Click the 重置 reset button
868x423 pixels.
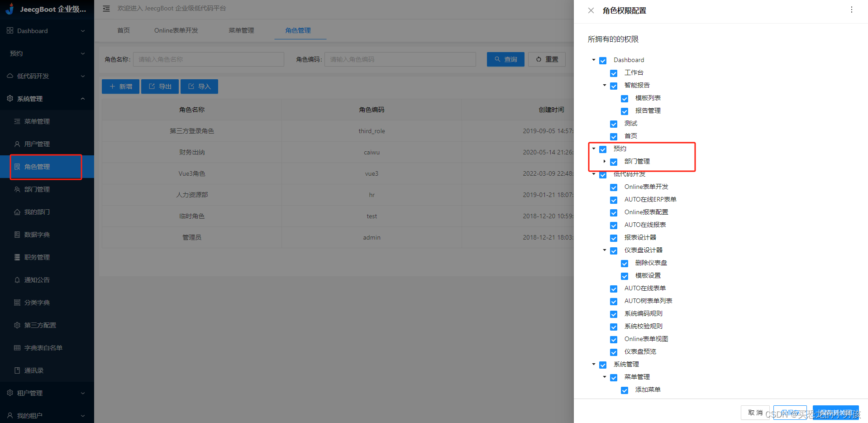[547, 59]
